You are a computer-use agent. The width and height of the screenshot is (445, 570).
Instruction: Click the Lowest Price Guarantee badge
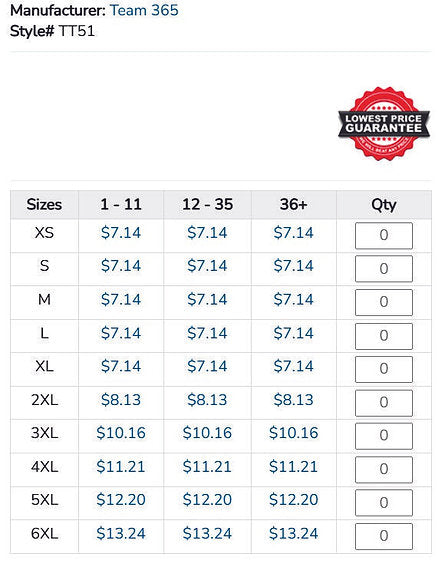(384, 124)
